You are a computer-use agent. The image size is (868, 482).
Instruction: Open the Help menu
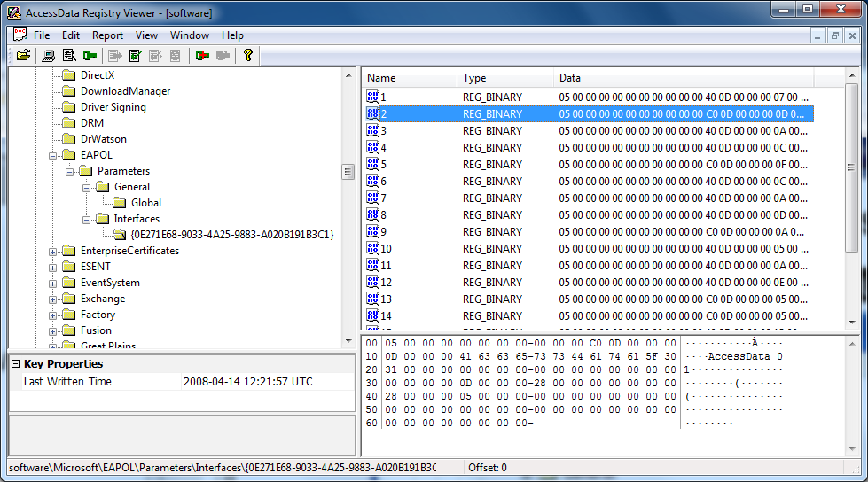[x=232, y=35]
